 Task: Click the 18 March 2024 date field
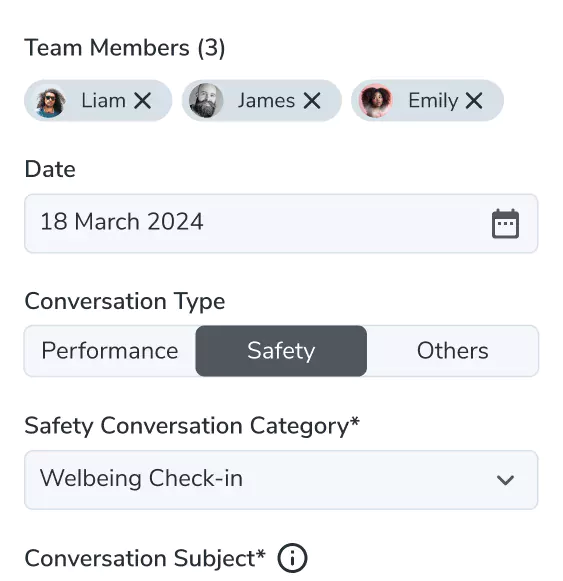[281, 223]
